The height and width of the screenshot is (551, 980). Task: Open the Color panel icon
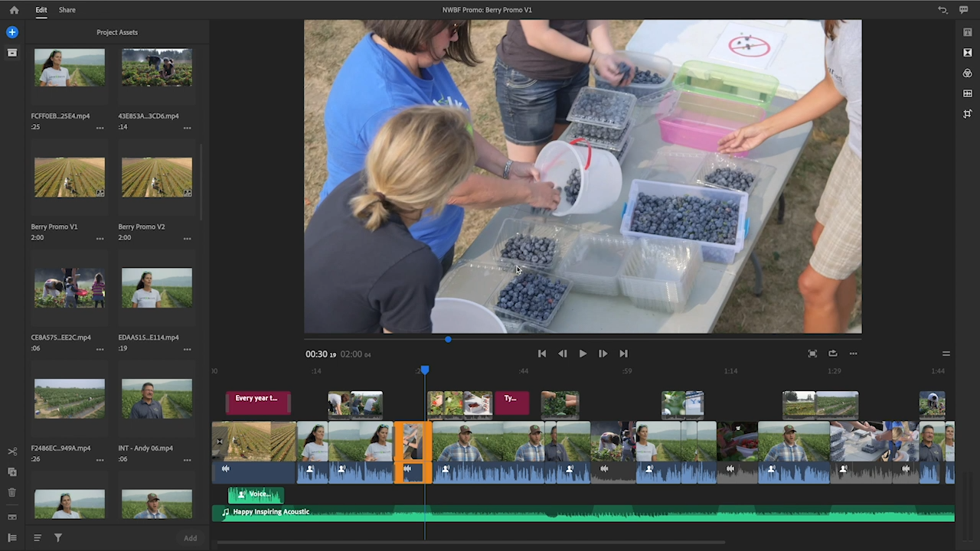click(968, 73)
